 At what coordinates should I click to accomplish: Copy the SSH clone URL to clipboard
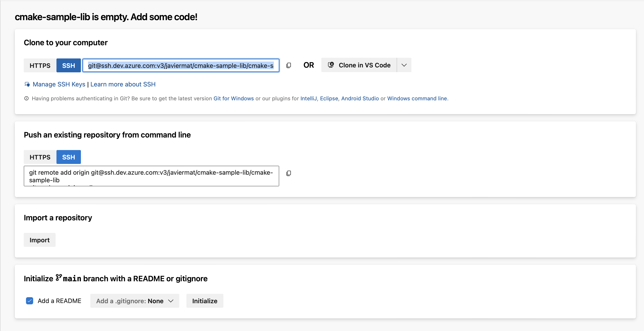pyautogui.click(x=288, y=65)
